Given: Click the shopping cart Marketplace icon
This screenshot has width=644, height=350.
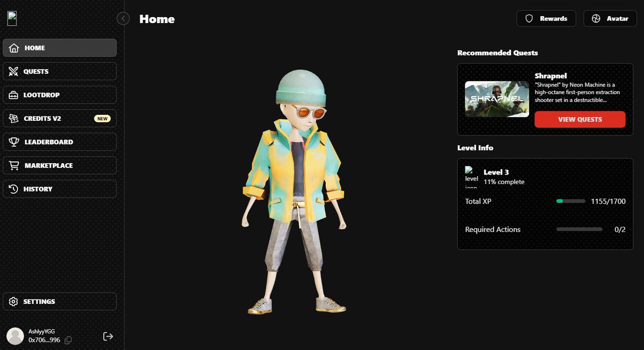Looking at the screenshot, I should [14, 165].
